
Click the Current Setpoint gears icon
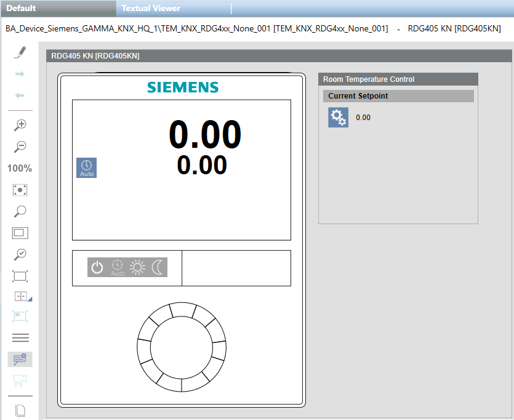338,118
